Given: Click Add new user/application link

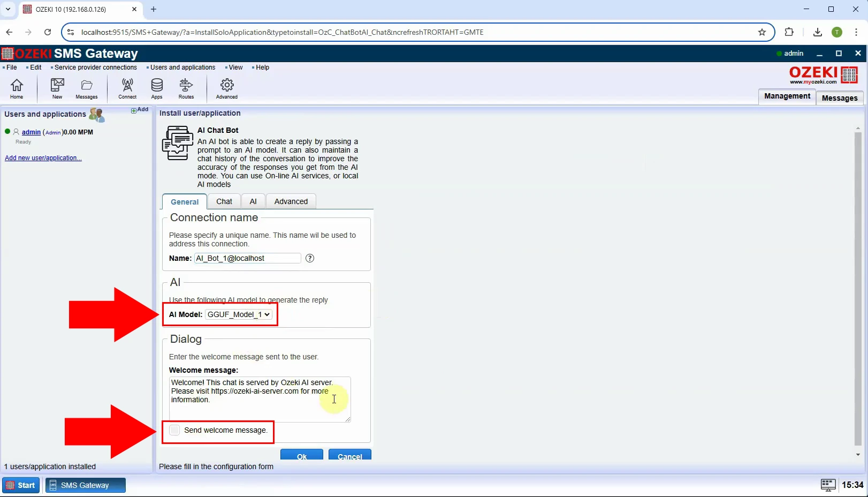Looking at the screenshot, I should pos(43,158).
